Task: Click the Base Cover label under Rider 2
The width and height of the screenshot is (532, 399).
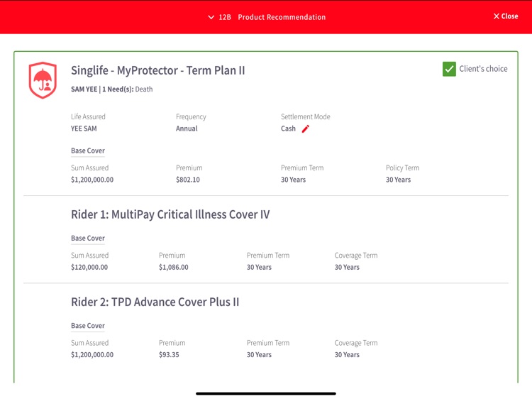Action: 88,326
